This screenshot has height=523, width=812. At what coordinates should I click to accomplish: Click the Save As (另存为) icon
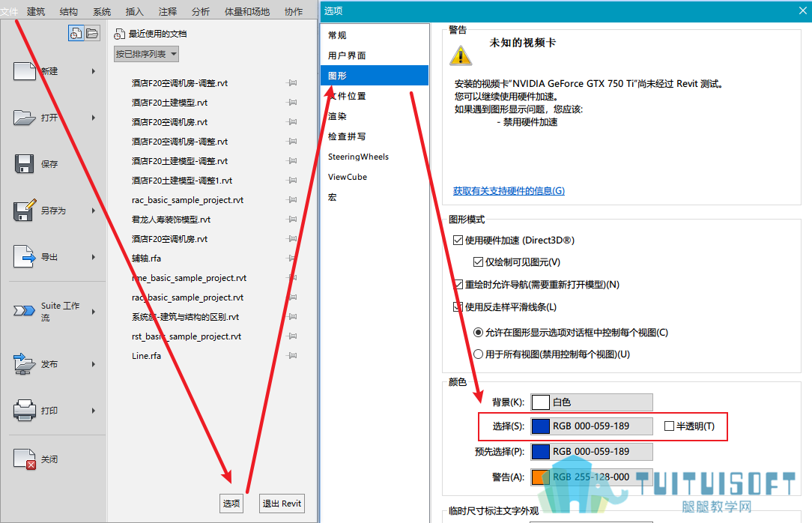pyautogui.click(x=24, y=211)
